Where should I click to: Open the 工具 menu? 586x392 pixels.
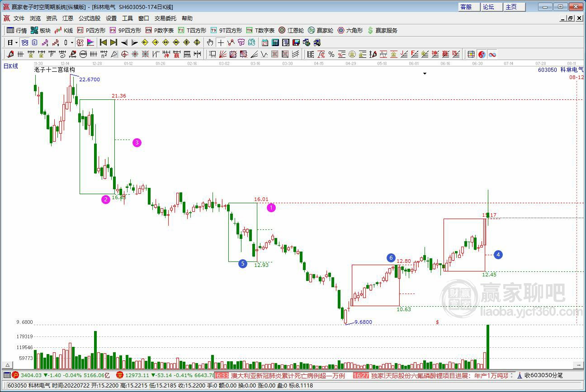coord(128,19)
